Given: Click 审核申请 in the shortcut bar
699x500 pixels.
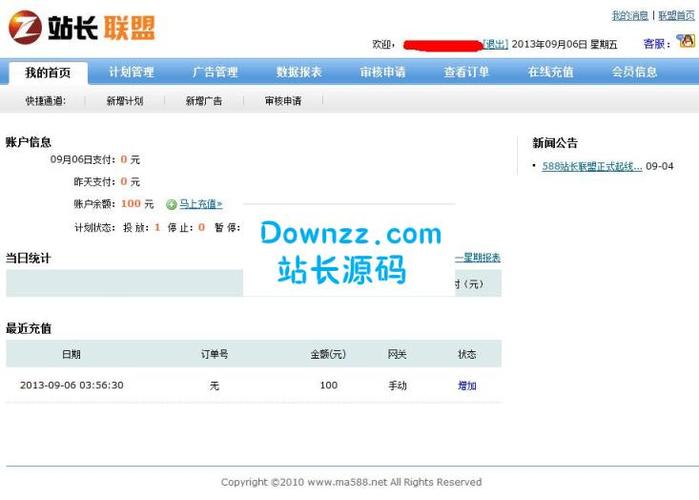Looking at the screenshot, I should pos(283,101).
